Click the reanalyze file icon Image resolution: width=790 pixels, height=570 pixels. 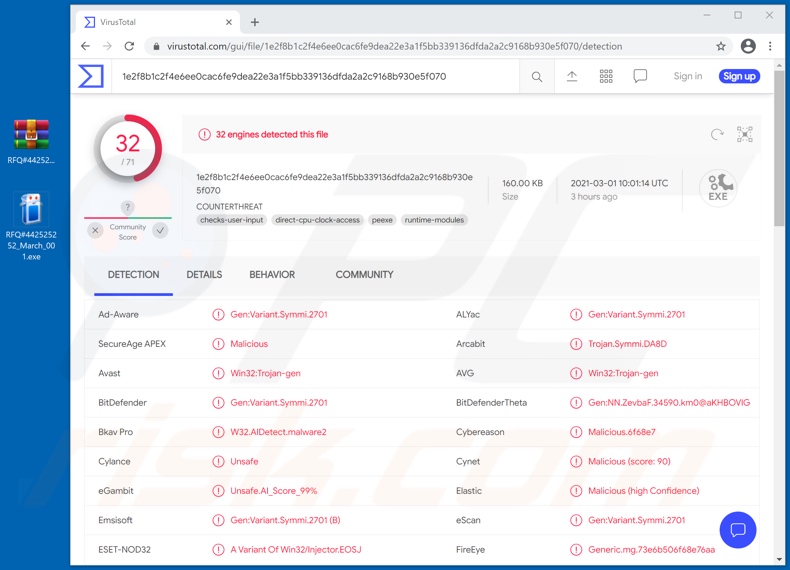(717, 134)
